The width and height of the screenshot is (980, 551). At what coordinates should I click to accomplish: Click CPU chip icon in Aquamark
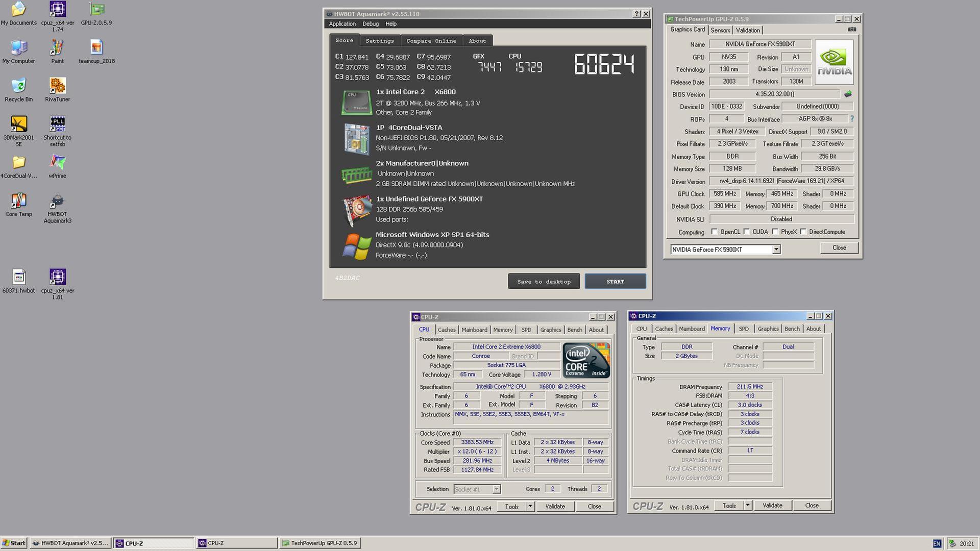356,102
